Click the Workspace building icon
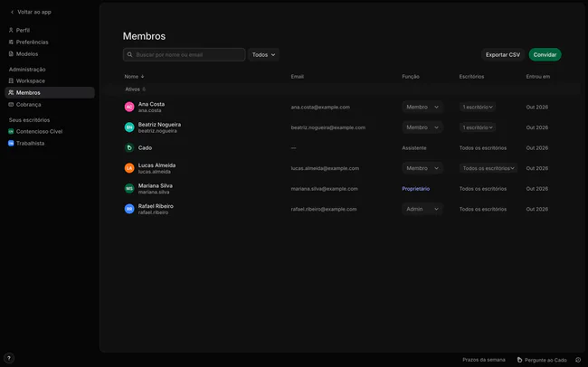This screenshot has height=367, width=588. [11, 80]
